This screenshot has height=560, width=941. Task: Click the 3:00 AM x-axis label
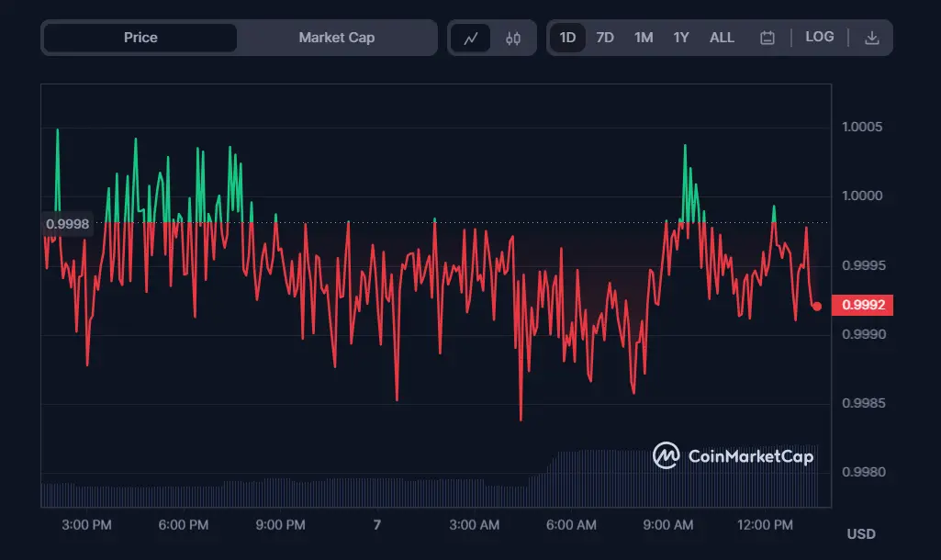474,525
